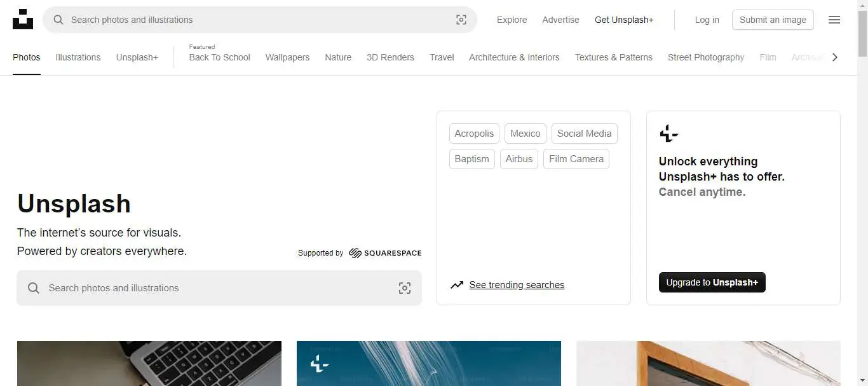Open the Travel category
Image resolution: width=868 pixels, height=386 pixels.
[x=442, y=57]
